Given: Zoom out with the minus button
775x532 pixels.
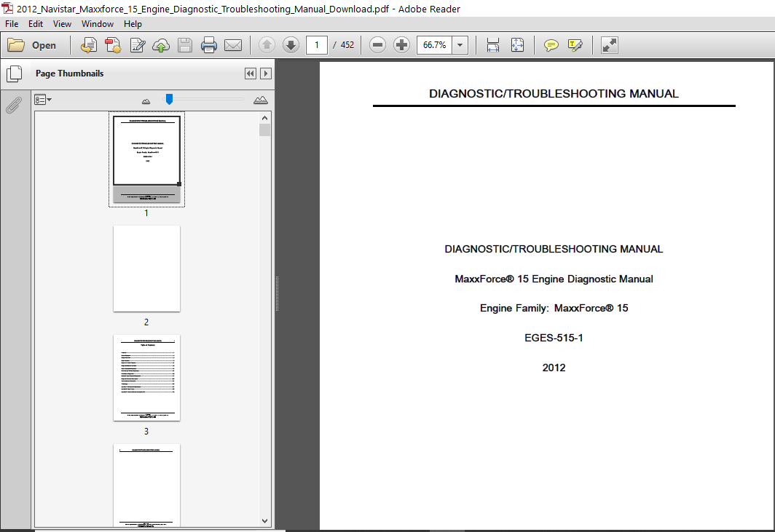Looking at the screenshot, I should pos(377,45).
